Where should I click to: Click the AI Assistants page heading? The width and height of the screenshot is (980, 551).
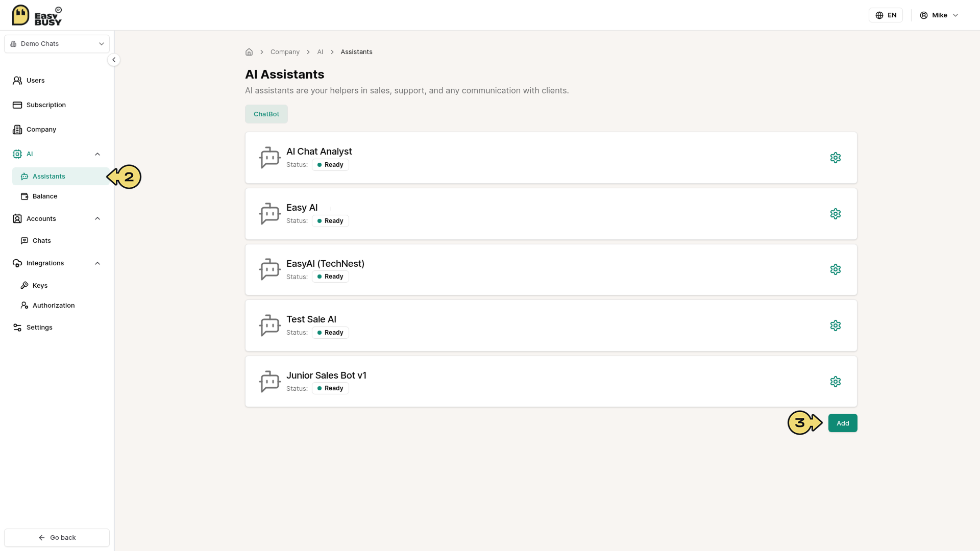pyautogui.click(x=284, y=74)
